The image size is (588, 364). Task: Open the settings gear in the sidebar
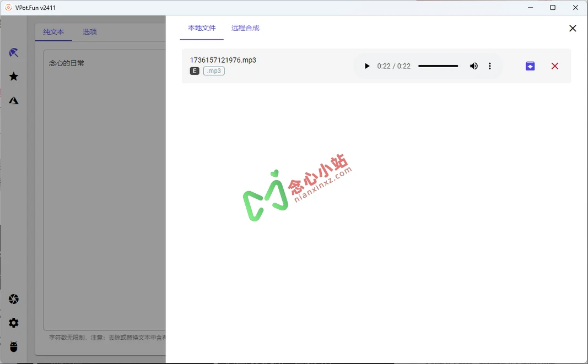point(13,323)
